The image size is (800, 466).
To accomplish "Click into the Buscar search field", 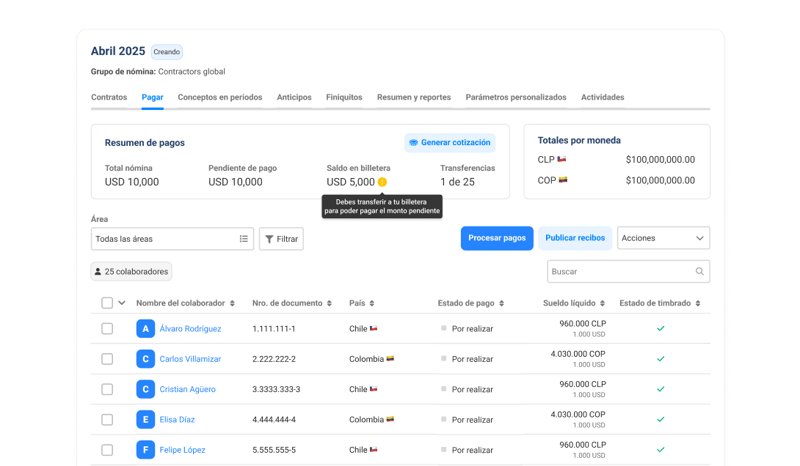I will pyautogui.click(x=629, y=272).
